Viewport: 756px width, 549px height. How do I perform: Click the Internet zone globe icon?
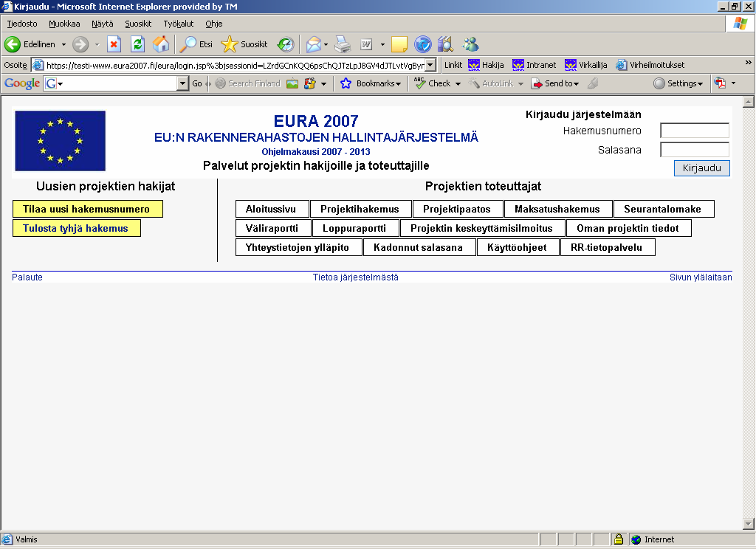tap(636, 539)
